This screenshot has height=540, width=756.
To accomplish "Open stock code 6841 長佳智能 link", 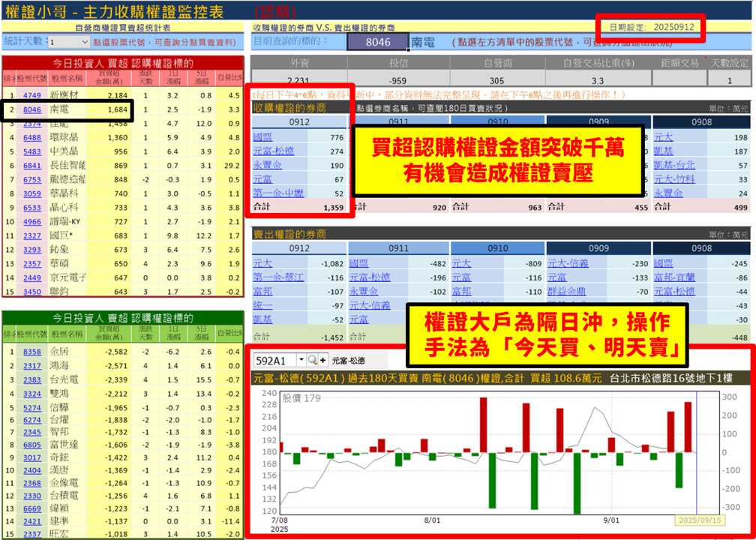I will pos(31,166).
